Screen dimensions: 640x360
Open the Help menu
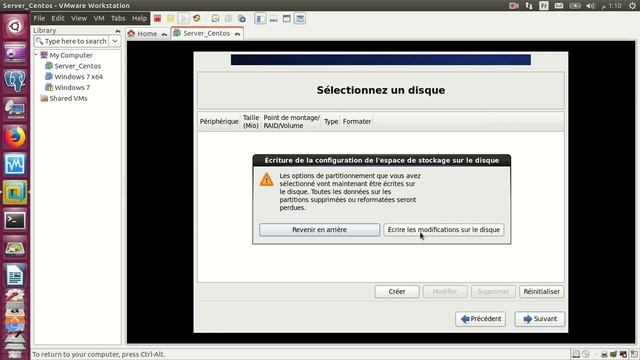click(x=139, y=18)
